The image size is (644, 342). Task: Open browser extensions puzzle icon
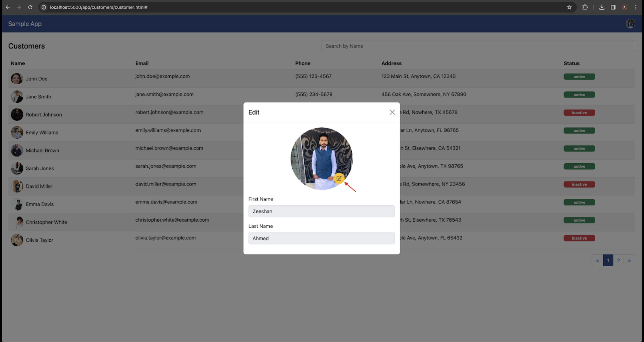[585, 7]
